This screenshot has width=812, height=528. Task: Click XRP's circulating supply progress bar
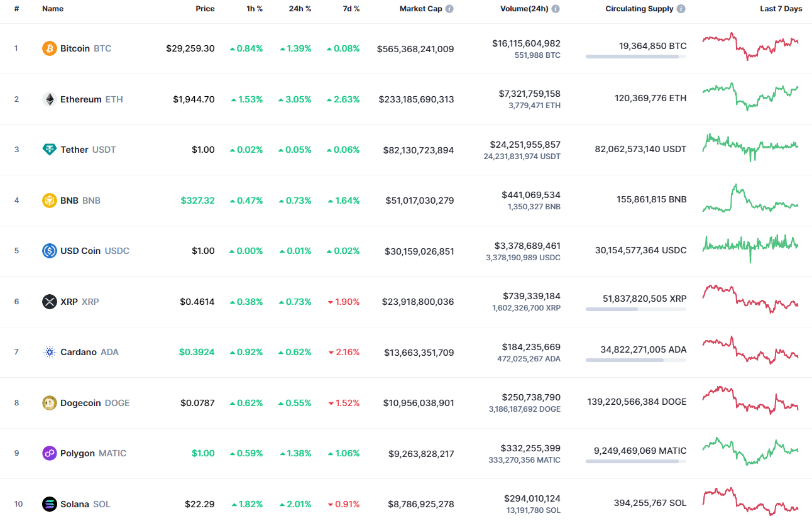pyautogui.click(x=635, y=309)
